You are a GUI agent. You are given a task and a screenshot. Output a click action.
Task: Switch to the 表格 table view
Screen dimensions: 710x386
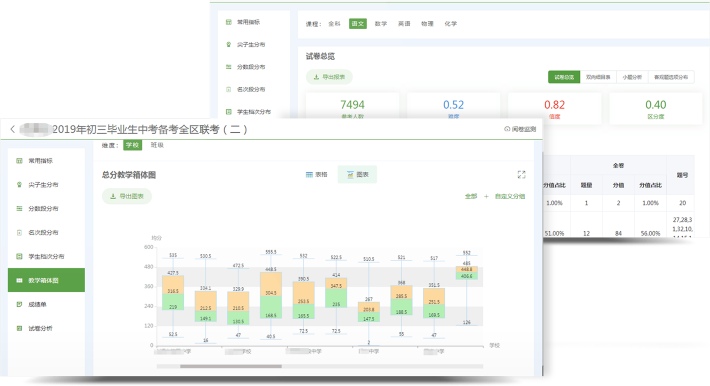(x=317, y=174)
